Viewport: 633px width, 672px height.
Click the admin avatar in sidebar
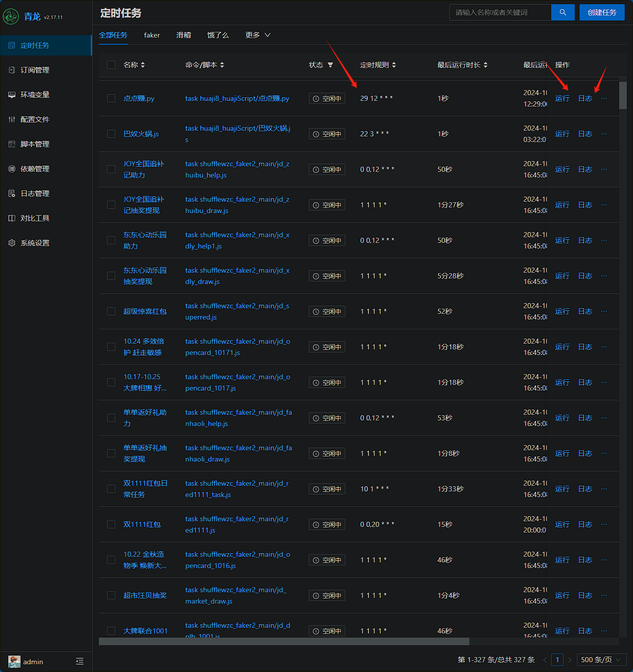14,661
